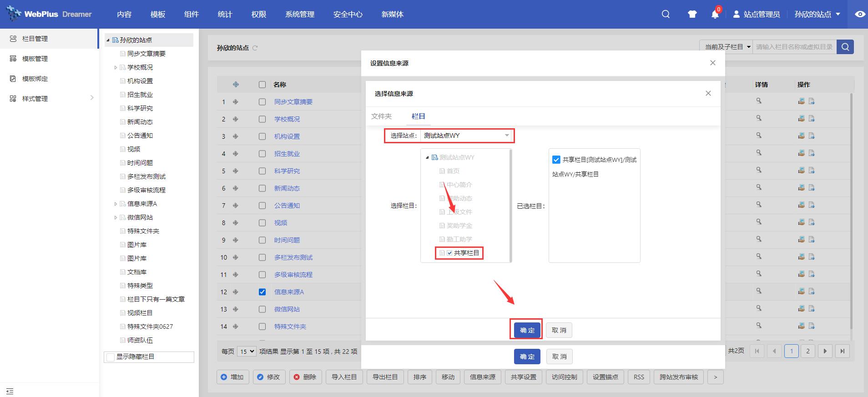Confirm with 确定 in 选择信息来源 dialog
Screen dimensions: 868x397
pos(527,330)
